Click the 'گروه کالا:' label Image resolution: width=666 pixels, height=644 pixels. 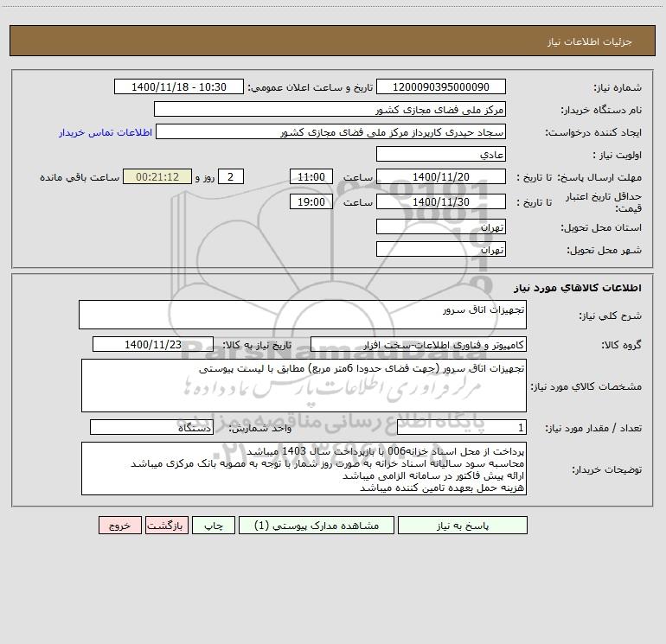[621, 345]
